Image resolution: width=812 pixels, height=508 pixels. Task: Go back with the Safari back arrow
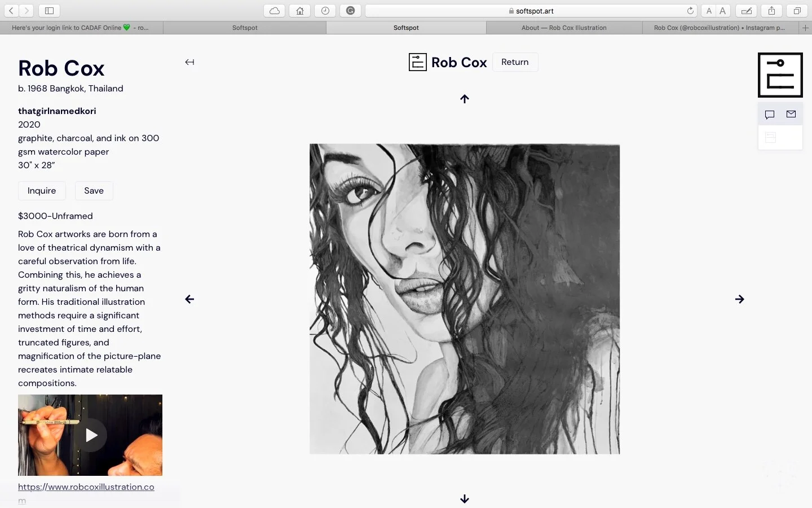point(11,11)
